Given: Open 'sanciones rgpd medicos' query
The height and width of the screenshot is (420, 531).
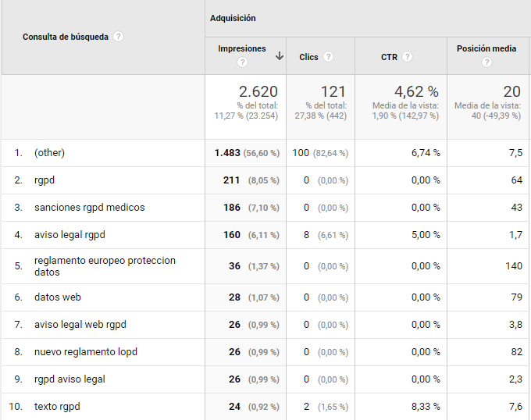Looking at the screenshot, I should (89, 208).
